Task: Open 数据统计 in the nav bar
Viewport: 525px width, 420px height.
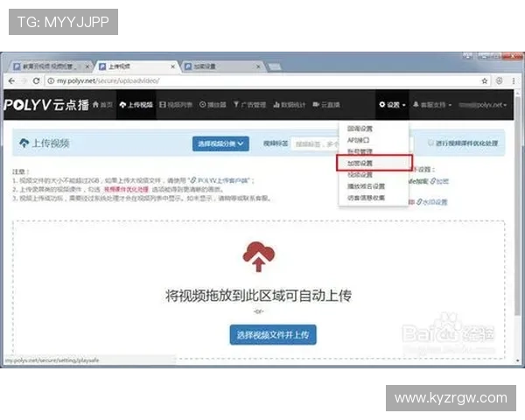Action: 290,105
